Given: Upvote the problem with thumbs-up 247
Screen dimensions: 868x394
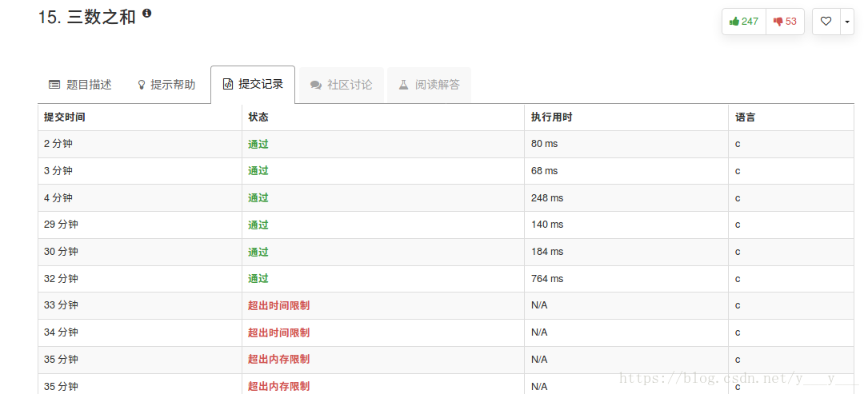Looking at the screenshot, I should click(x=744, y=22).
